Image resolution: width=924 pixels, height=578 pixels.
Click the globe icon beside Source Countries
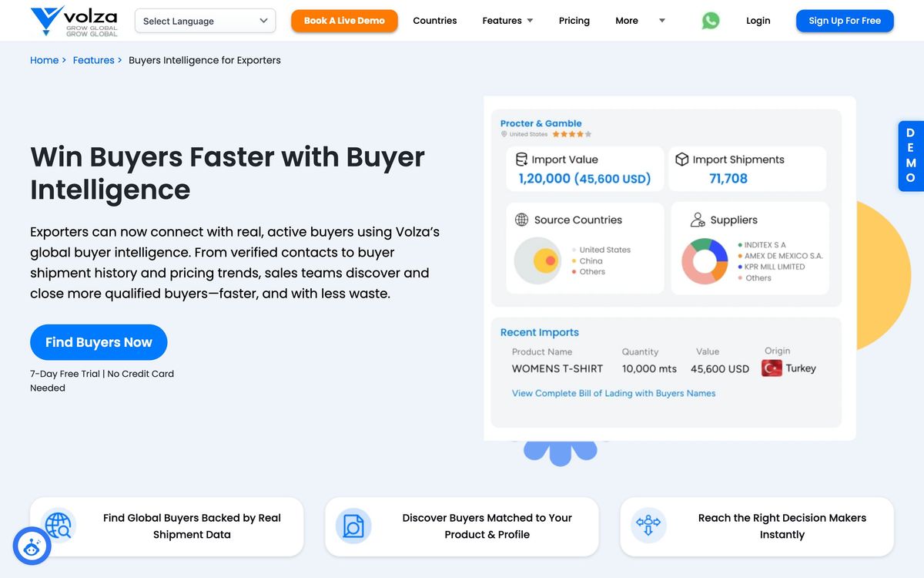click(x=521, y=220)
